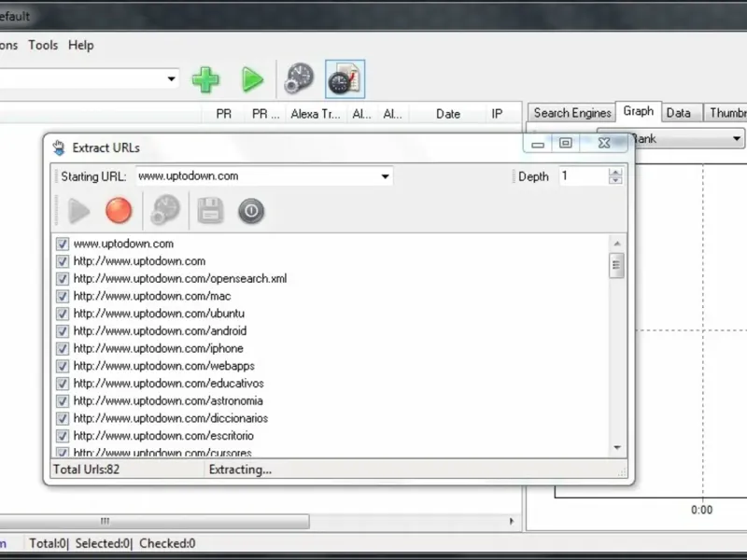Toggle checkbox for uptodown.com/iphone
Image resolution: width=747 pixels, height=560 pixels.
pos(62,348)
